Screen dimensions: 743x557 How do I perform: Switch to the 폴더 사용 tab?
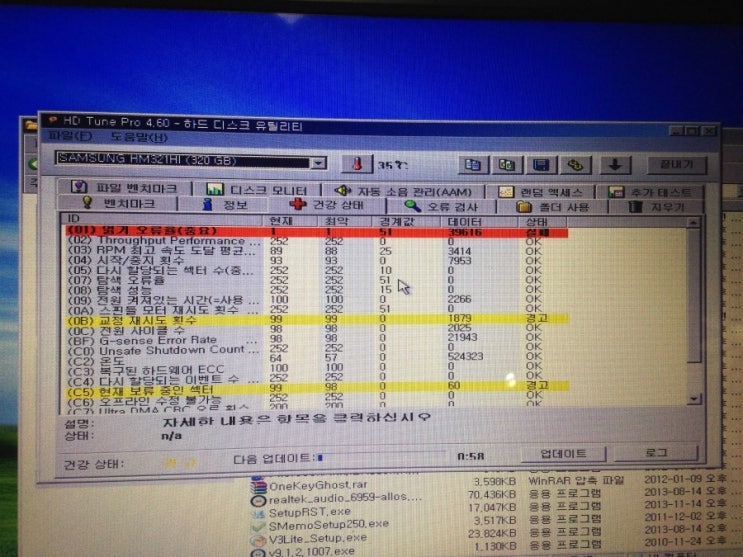552,207
